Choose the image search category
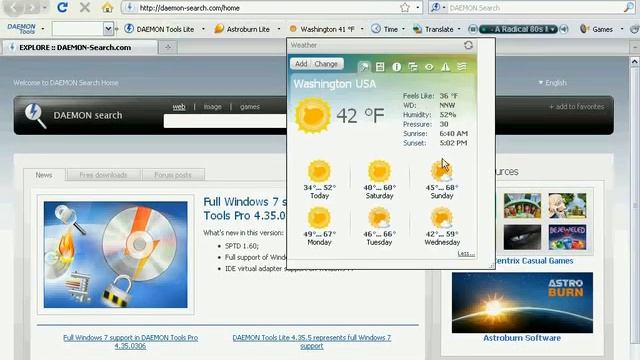The height and width of the screenshot is (360, 640). tap(212, 107)
